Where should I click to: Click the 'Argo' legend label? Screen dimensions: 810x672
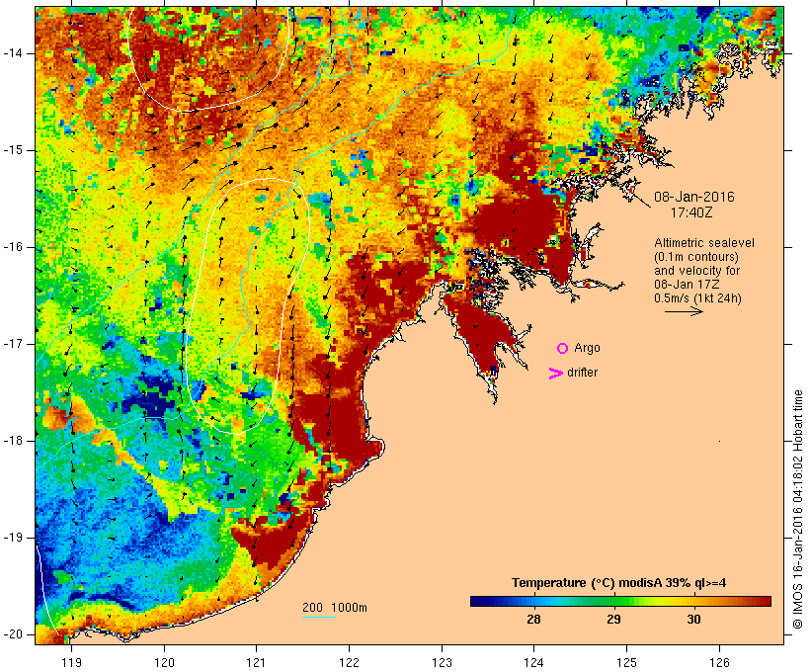588,348
